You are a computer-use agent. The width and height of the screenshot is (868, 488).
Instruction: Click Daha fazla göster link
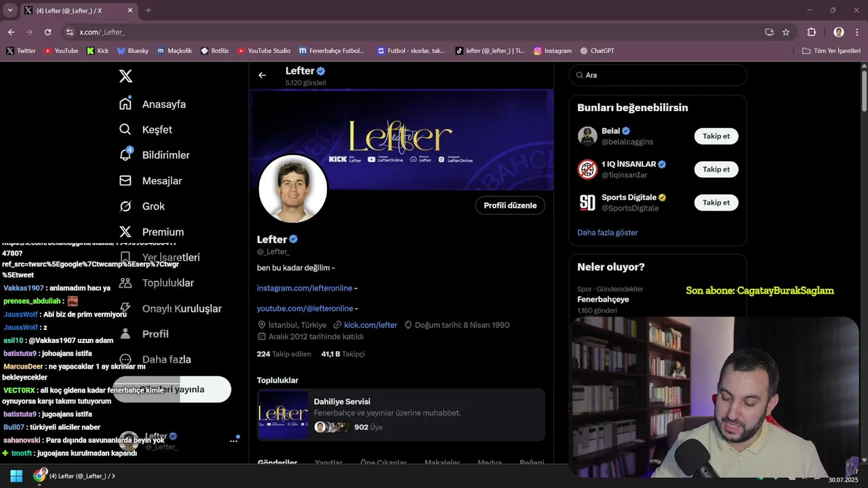(x=608, y=232)
